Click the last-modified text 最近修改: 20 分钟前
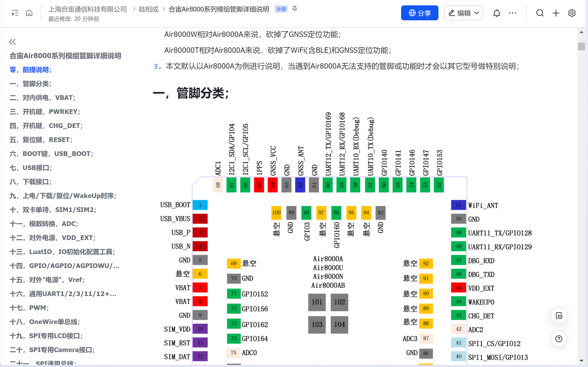 [73, 19]
